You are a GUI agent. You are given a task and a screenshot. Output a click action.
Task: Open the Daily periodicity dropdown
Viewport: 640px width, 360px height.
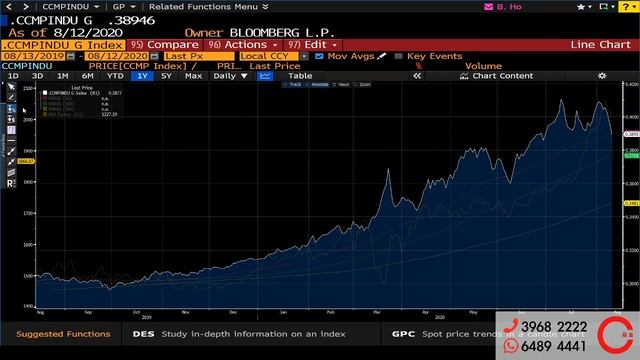[230, 76]
